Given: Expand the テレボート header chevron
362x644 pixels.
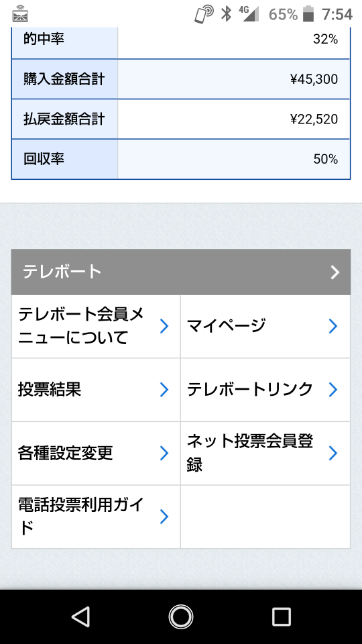Looking at the screenshot, I should 335,272.
